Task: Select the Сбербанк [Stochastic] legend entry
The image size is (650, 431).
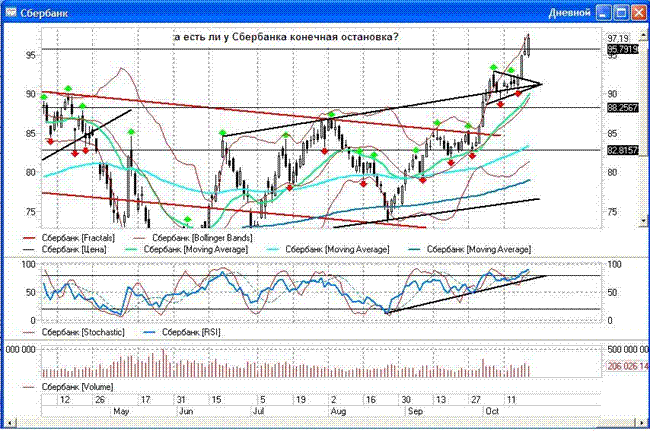Action: tap(73, 332)
